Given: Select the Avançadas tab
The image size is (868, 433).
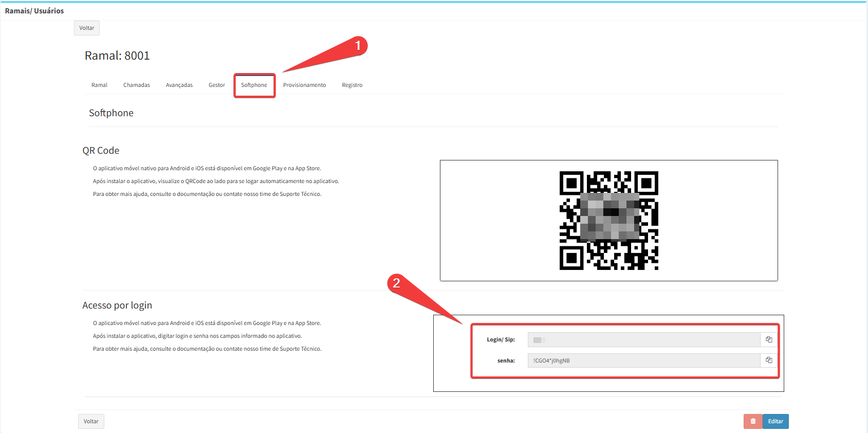Looking at the screenshot, I should (x=179, y=85).
